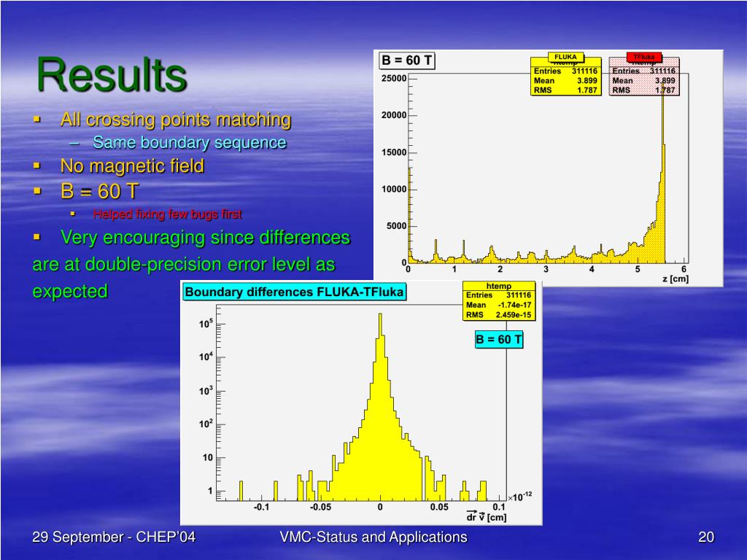This screenshot has height=560, width=747.
Task: Select the "All crossing points matching" bullet
Action: click(175, 120)
